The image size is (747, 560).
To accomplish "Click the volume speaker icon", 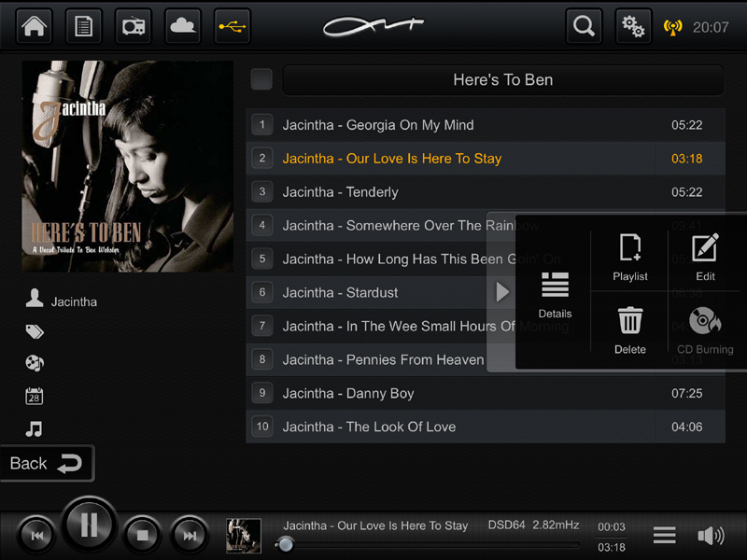I will point(711,535).
